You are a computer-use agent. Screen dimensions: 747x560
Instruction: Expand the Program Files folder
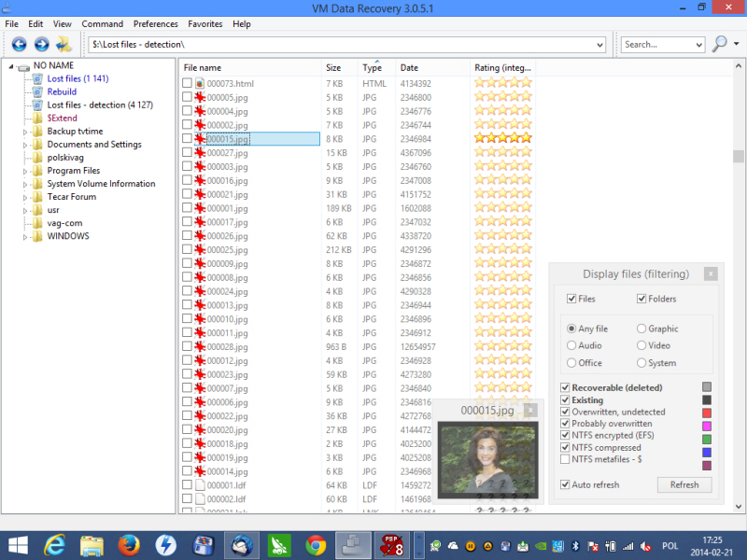tap(25, 172)
